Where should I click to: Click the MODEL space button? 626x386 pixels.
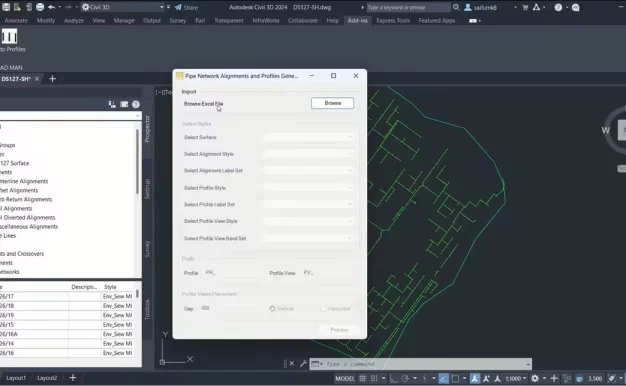(x=345, y=378)
